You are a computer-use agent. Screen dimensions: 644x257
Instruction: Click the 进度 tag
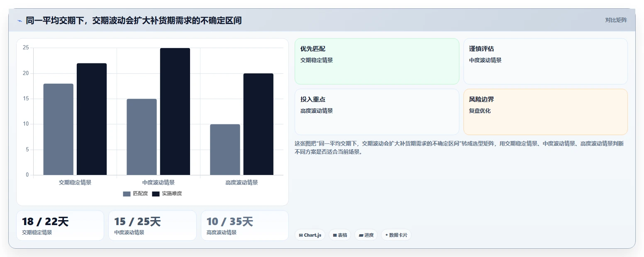pos(366,235)
